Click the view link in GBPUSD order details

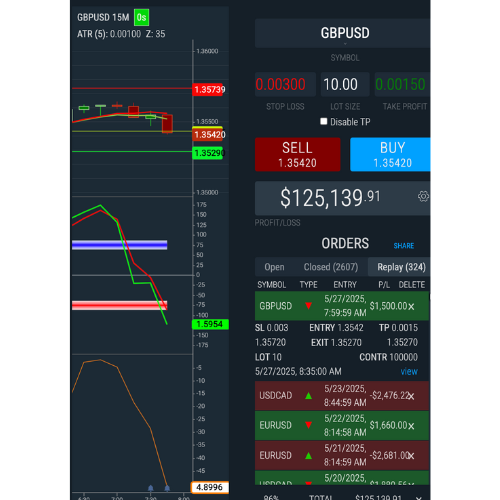(409, 371)
